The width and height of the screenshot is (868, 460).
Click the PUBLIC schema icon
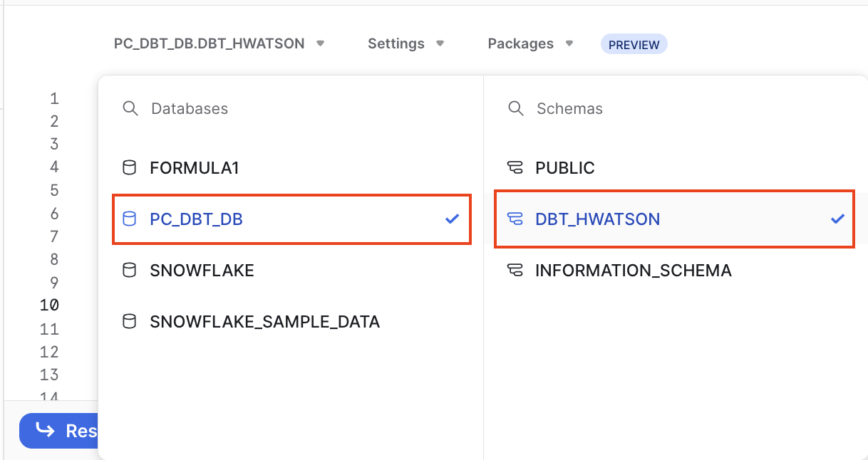tap(515, 168)
